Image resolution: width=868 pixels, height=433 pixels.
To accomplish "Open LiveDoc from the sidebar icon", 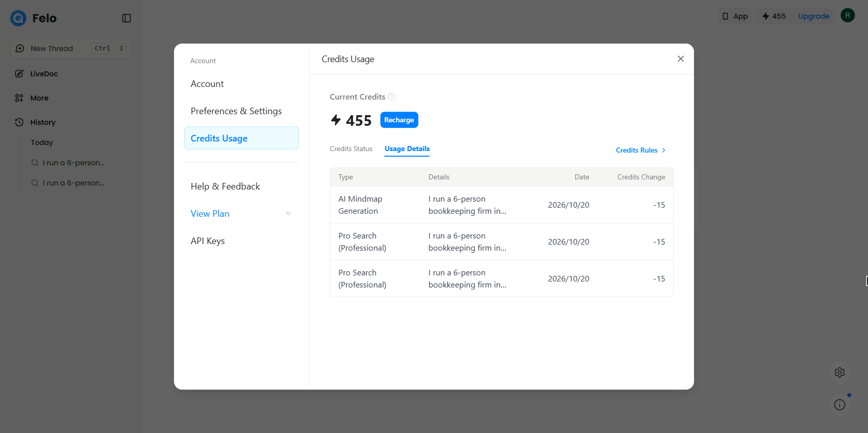I will [x=19, y=74].
